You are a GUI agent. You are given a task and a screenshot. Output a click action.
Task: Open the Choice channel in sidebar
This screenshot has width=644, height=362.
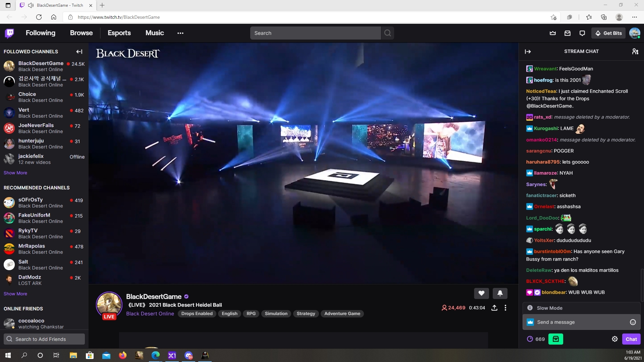[44, 97]
